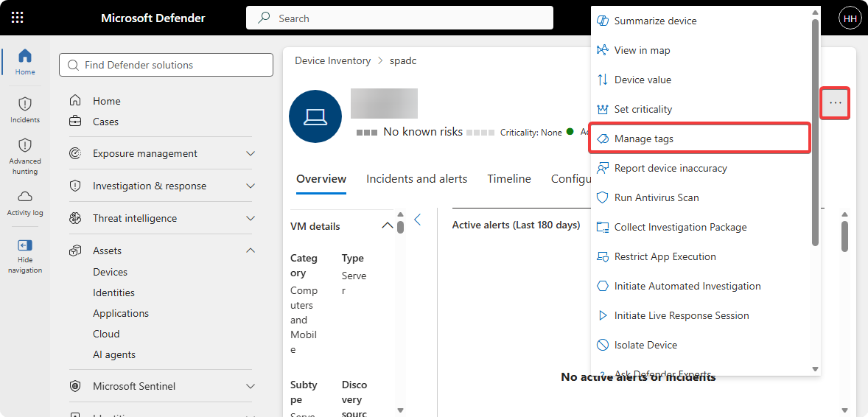Click the top Search box

[x=399, y=18]
